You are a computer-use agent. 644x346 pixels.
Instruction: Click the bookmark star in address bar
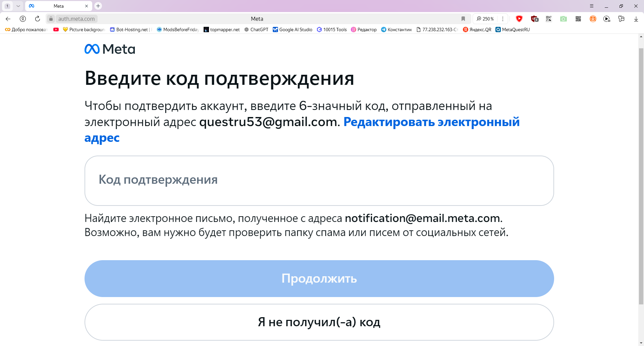pyautogui.click(x=464, y=19)
